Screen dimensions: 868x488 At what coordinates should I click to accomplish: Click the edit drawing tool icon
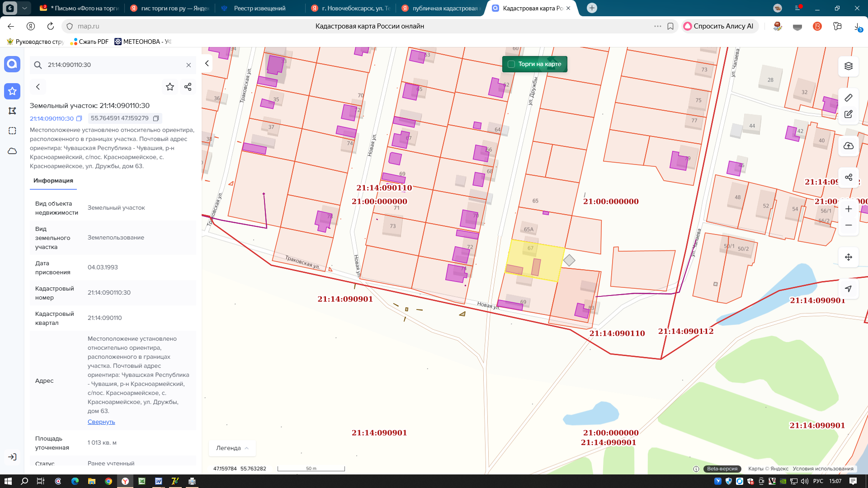point(848,114)
